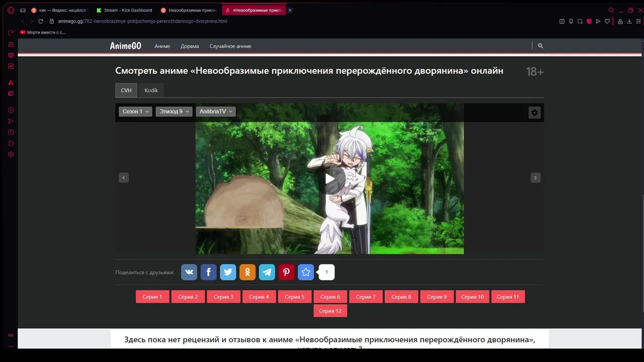644x362 pixels.
Task: Open the ad blocker shield icon
Action: coord(589,21)
